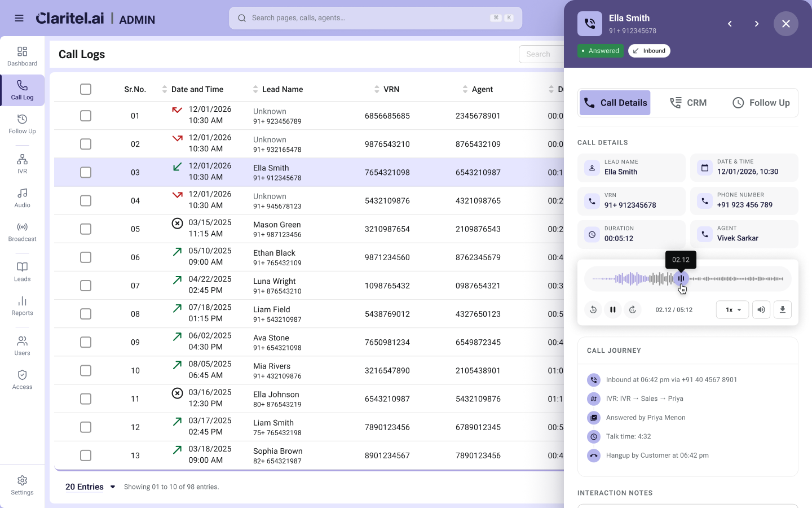
Task: Open the playback speed 1x dropdown
Action: click(x=732, y=309)
